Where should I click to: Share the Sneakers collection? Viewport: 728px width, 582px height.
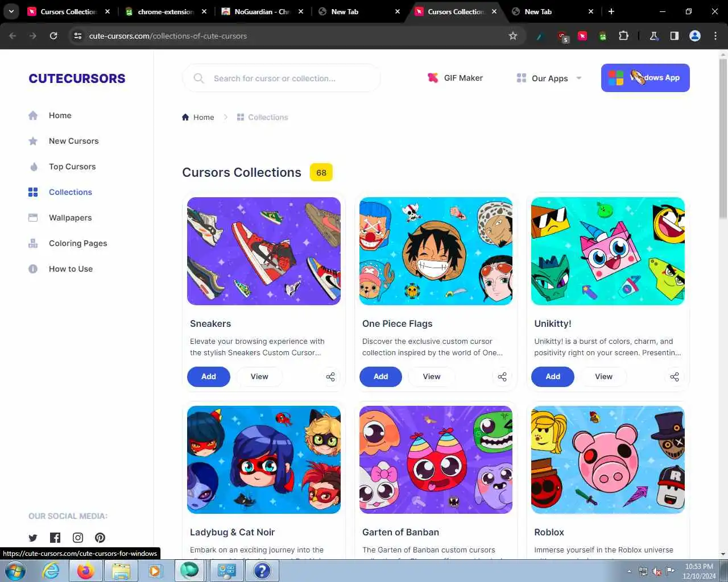point(330,377)
